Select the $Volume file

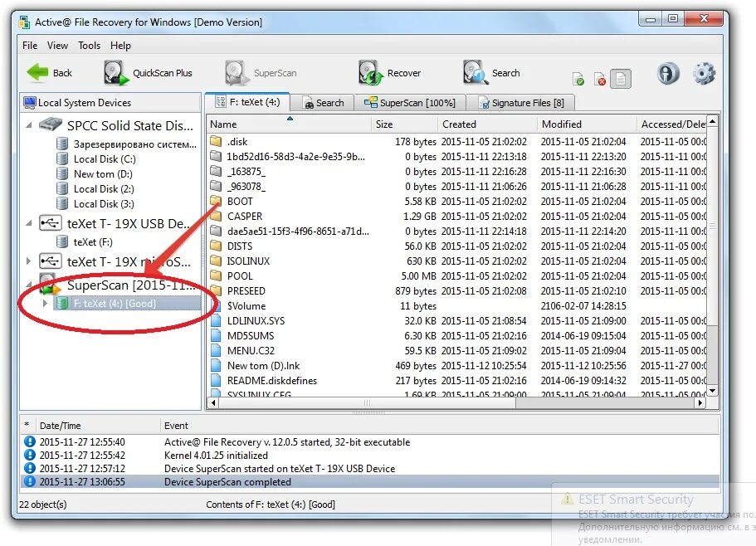[246, 306]
